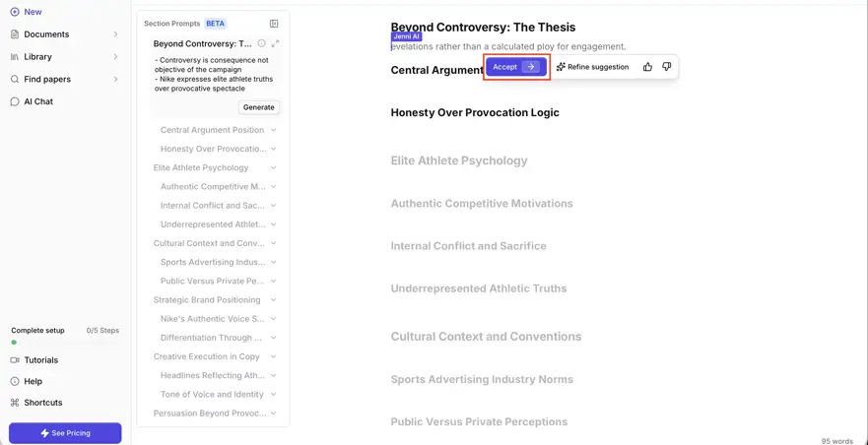
Task: Click the info icon beside Beyond Controversy prompt
Action: [262, 43]
